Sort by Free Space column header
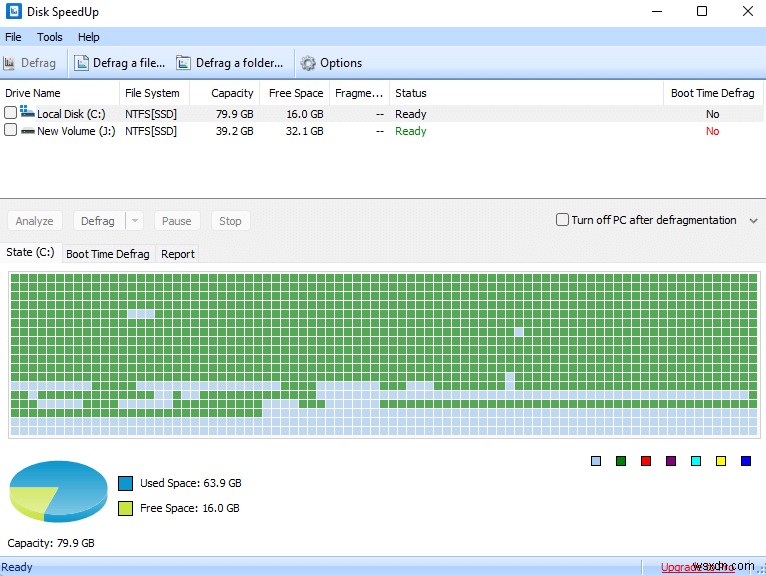 point(295,93)
